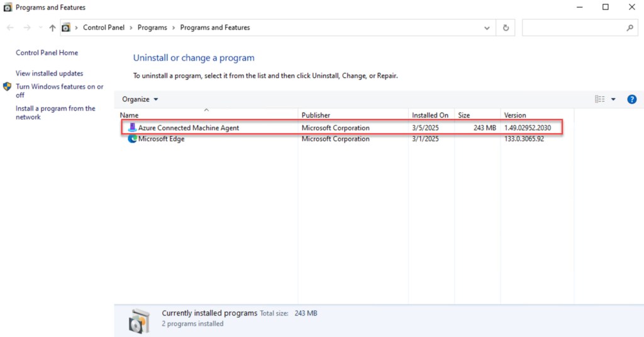
Task: Open the help question mark icon
Action: (x=631, y=99)
